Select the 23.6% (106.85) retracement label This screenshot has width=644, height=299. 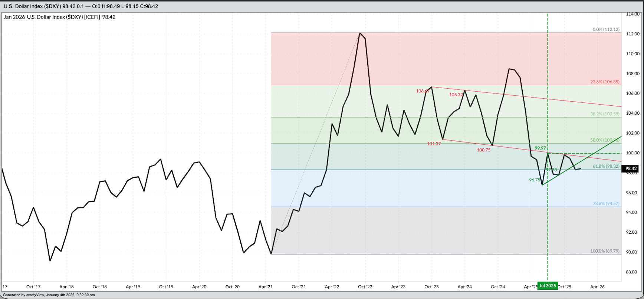pos(605,82)
